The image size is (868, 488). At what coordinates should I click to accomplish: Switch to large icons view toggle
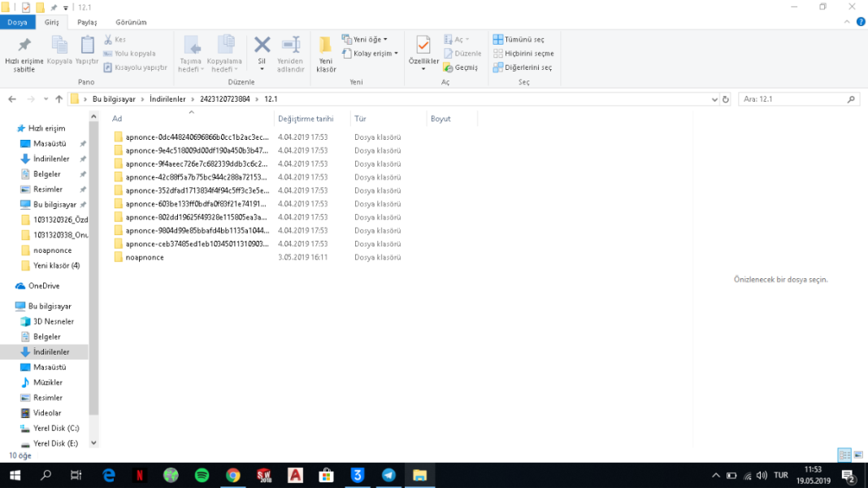tap(858, 455)
